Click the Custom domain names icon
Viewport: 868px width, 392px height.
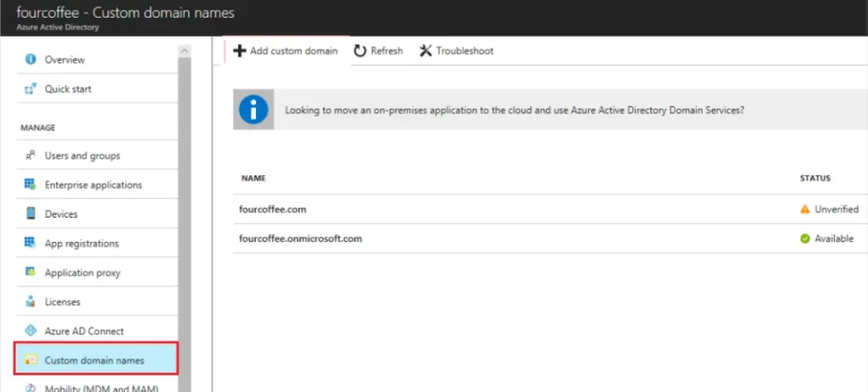point(31,360)
